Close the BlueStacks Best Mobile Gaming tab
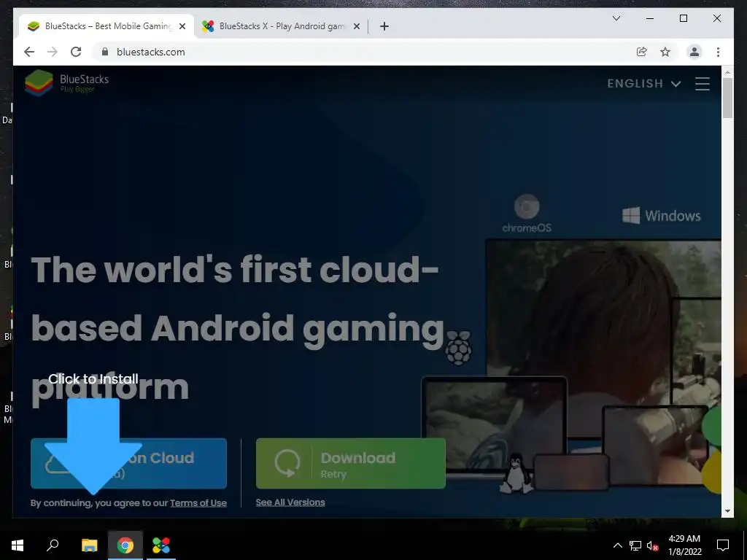The height and width of the screenshot is (560, 747). [182, 26]
